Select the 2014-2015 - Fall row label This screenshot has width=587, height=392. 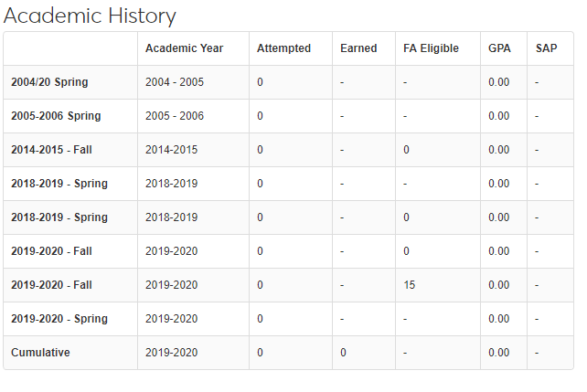(x=51, y=150)
